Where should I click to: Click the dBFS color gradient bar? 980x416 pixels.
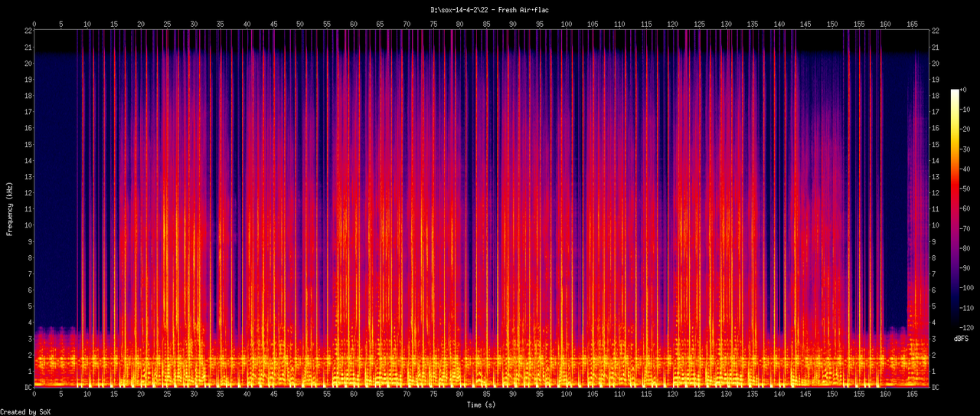pyautogui.click(x=955, y=208)
